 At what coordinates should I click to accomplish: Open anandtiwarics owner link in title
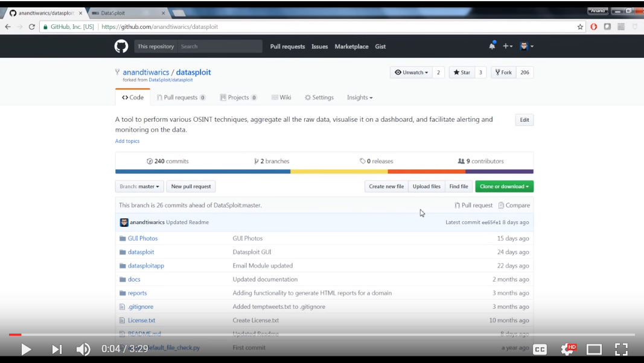click(x=146, y=72)
